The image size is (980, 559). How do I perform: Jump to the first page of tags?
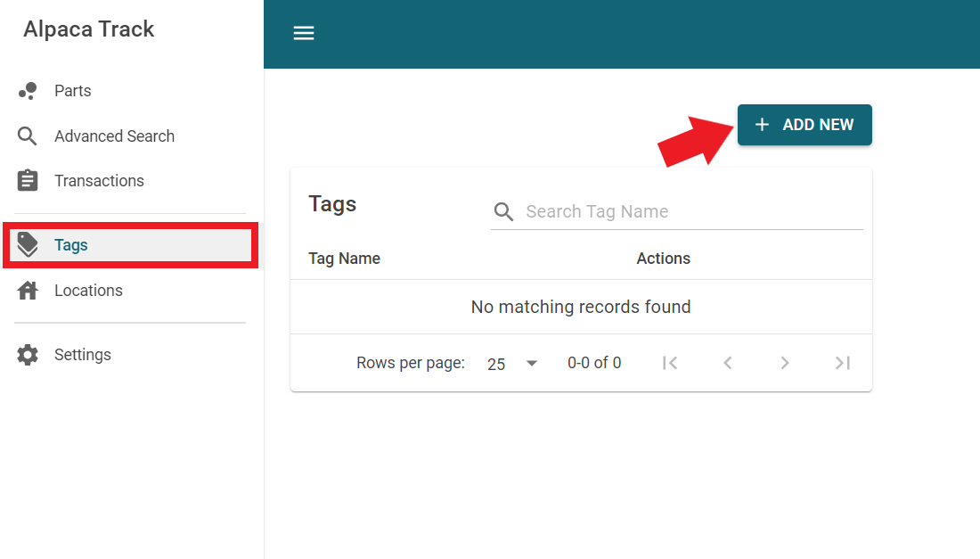[x=670, y=363]
